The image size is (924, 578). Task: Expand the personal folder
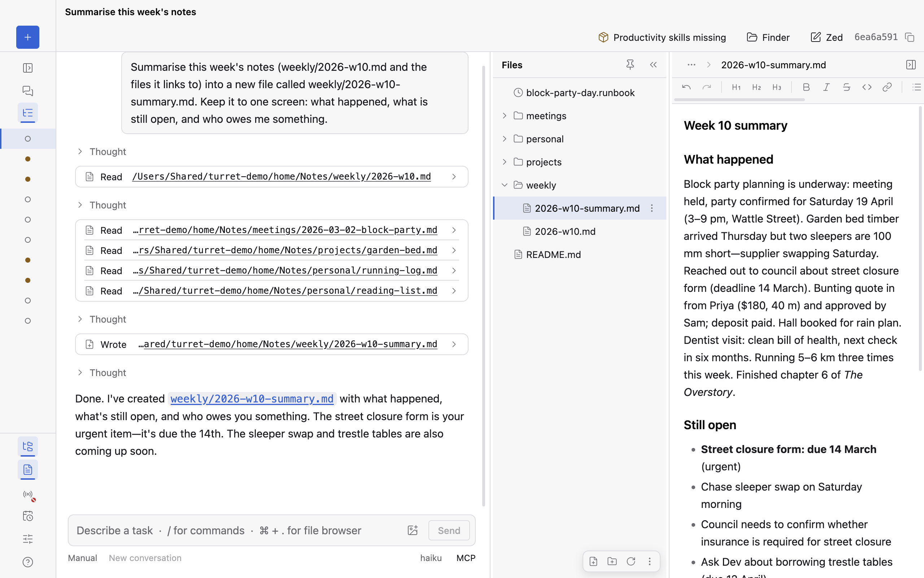click(504, 139)
